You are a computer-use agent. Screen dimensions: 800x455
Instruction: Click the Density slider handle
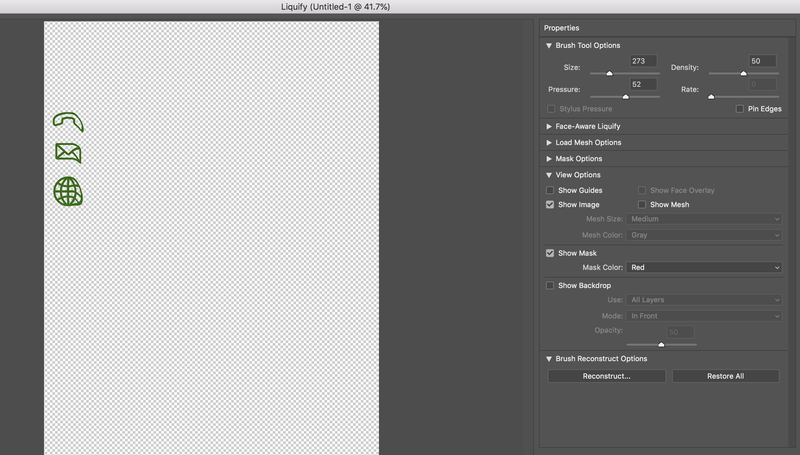(743, 73)
